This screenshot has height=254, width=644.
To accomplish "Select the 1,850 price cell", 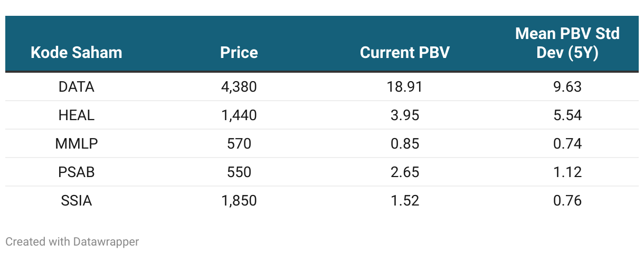I will click(x=239, y=201).
